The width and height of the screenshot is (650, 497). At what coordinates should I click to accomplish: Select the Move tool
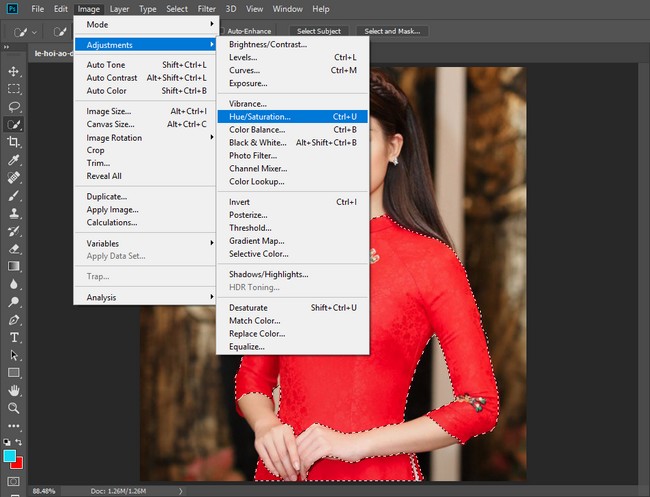(x=14, y=71)
